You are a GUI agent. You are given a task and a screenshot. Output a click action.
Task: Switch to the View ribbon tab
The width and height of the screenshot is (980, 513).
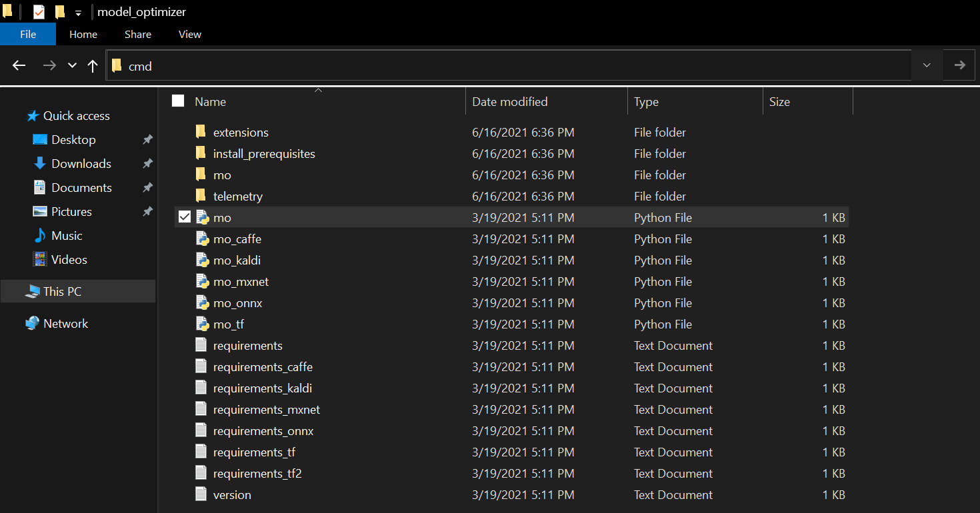point(190,34)
